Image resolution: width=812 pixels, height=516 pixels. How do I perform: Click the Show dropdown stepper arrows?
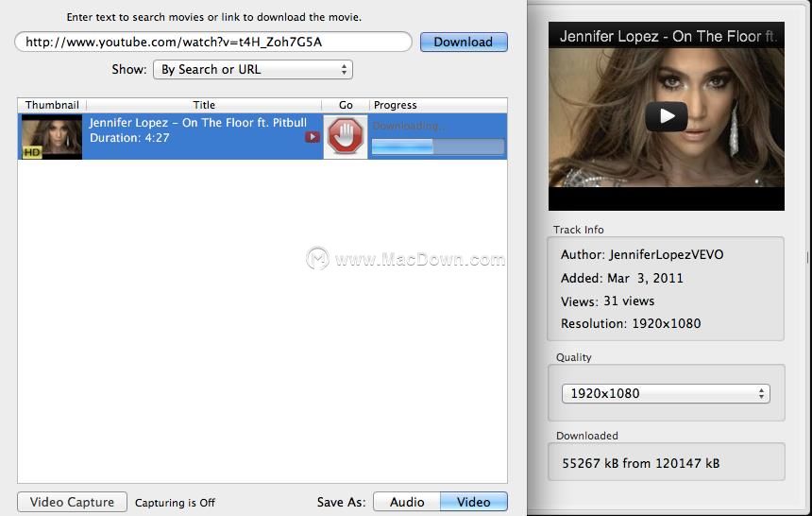point(344,70)
